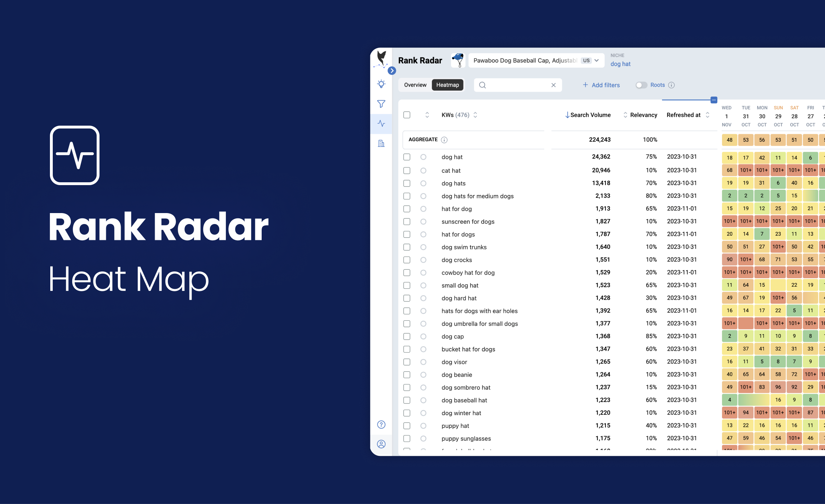Click the filter funnel icon in sidebar
This screenshot has width=825, height=504.
coord(382,104)
